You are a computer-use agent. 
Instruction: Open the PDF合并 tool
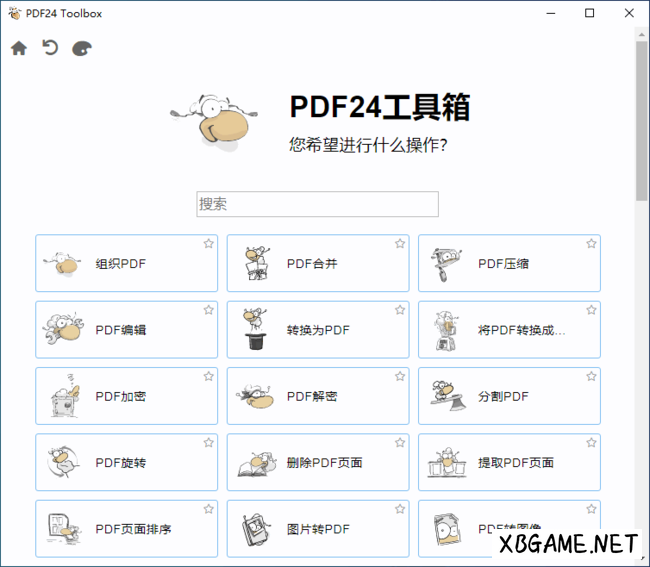click(318, 264)
